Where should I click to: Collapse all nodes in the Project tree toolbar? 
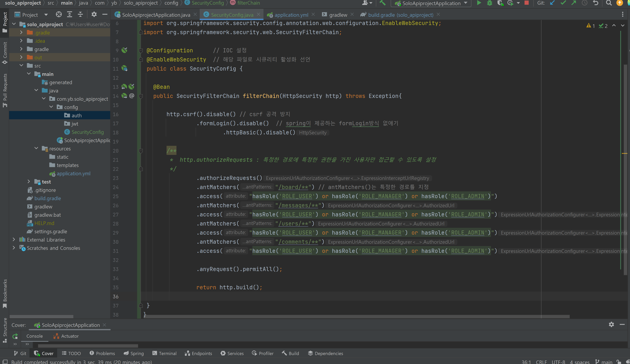click(80, 14)
